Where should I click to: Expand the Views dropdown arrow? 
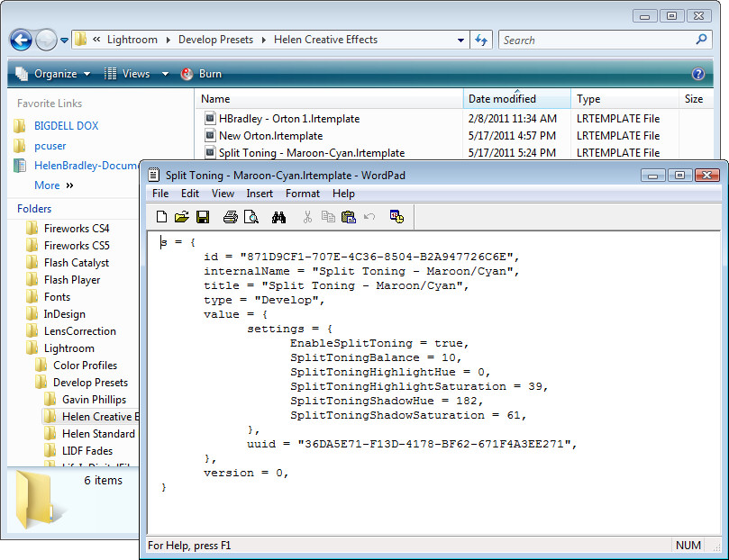click(x=165, y=74)
